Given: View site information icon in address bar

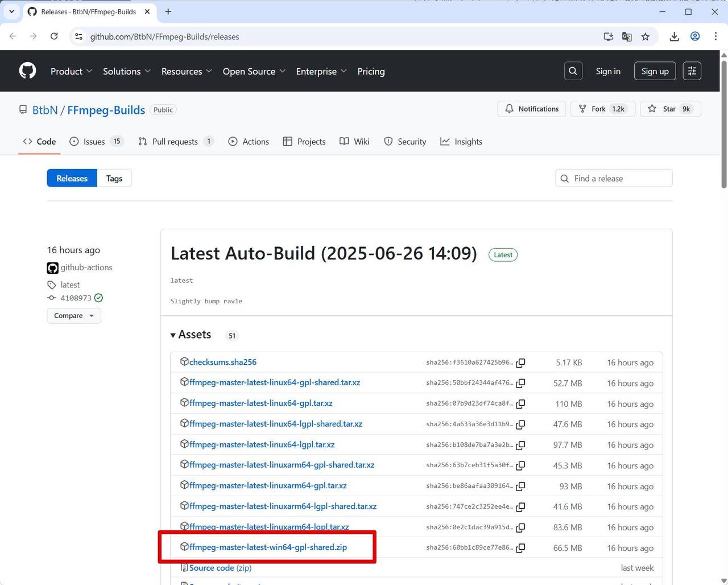Looking at the screenshot, I should click(x=78, y=36).
